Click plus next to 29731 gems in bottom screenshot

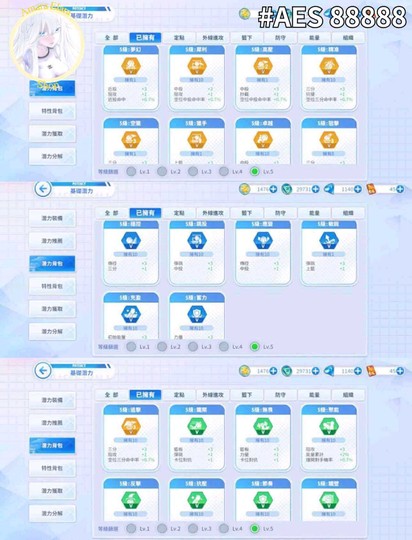pos(316,371)
